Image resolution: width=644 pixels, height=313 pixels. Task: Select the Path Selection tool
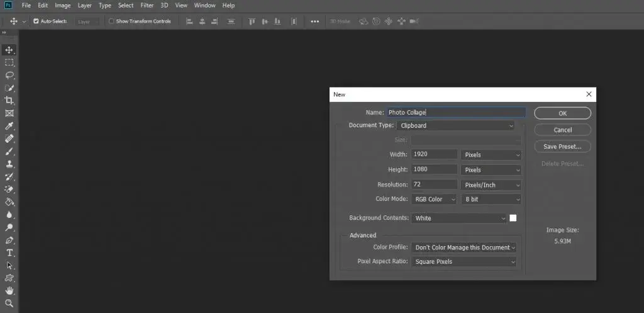(9, 265)
